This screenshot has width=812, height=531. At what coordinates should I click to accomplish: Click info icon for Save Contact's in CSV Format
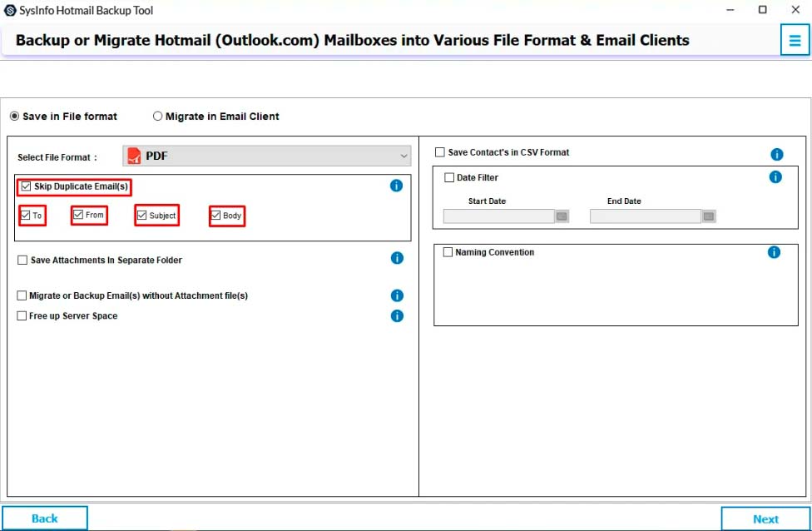[x=777, y=154]
